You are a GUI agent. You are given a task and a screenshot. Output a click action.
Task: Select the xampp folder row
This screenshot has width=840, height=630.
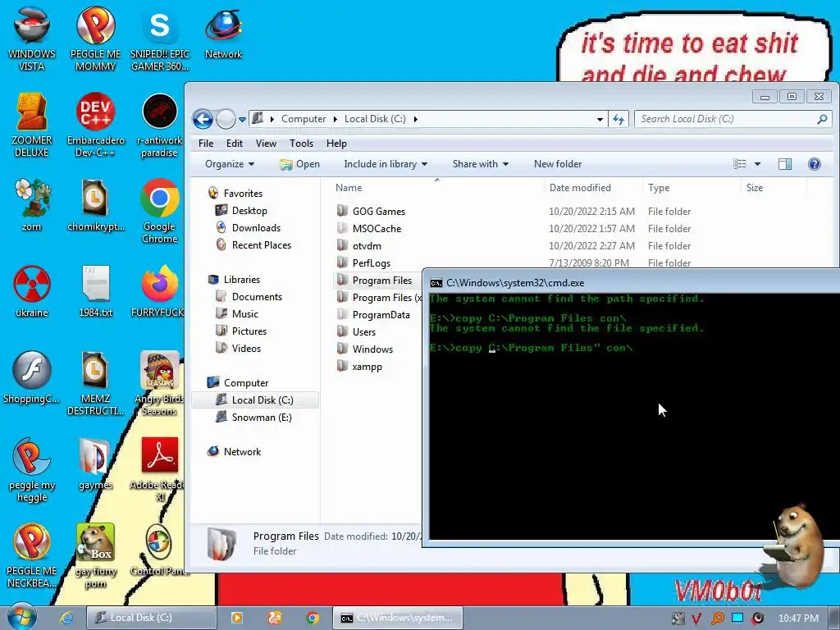click(x=377, y=367)
